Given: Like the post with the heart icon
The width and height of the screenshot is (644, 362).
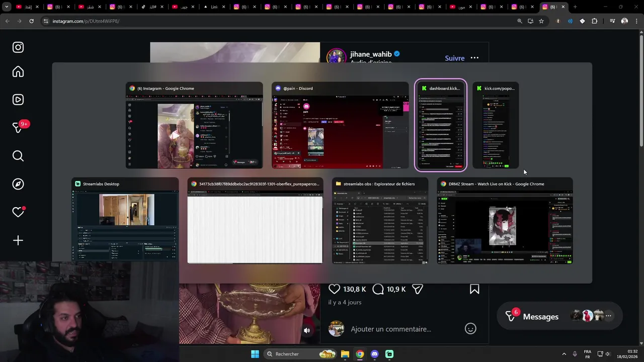Looking at the screenshot, I should 334,289.
